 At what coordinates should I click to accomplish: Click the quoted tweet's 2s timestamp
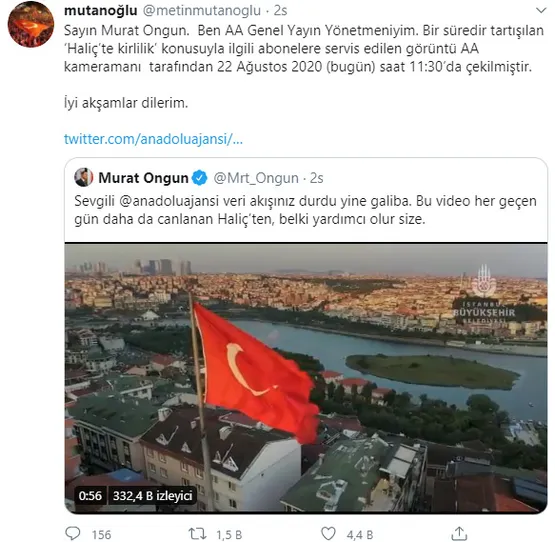317,178
